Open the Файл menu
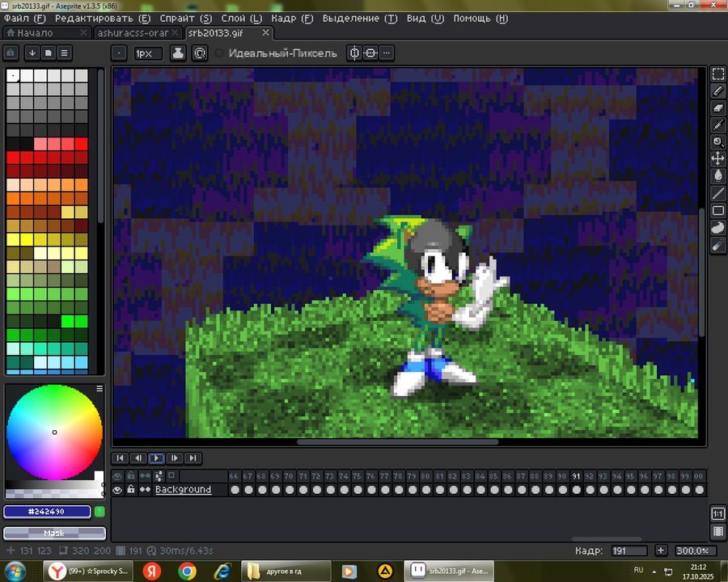This screenshot has width=728, height=582. [x=24, y=19]
